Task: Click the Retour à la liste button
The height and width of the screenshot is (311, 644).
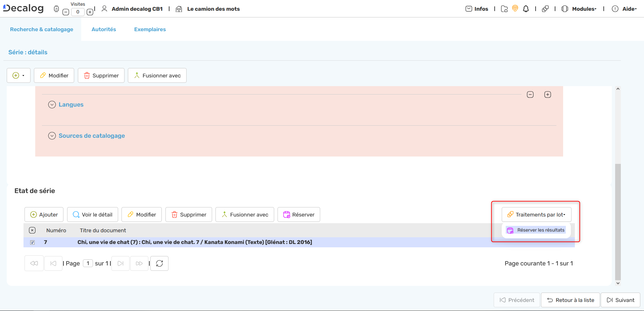Action: [571, 300]
